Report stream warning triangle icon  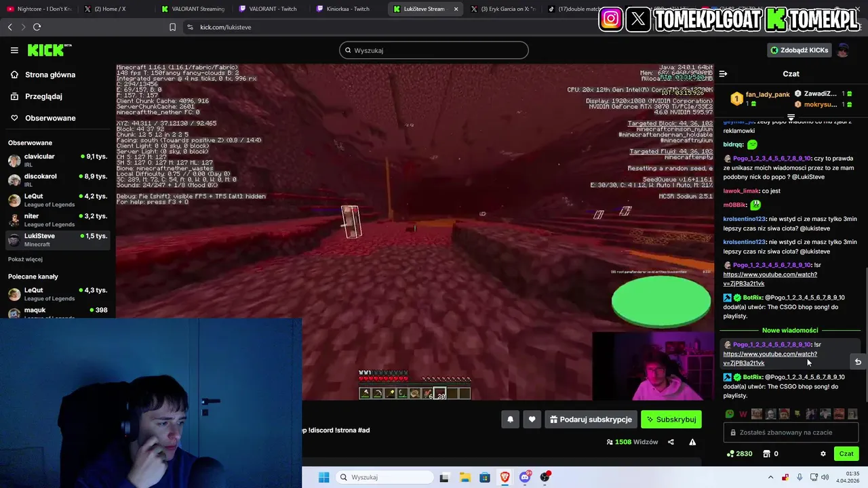pyautogui.click(x=692, y=442)
